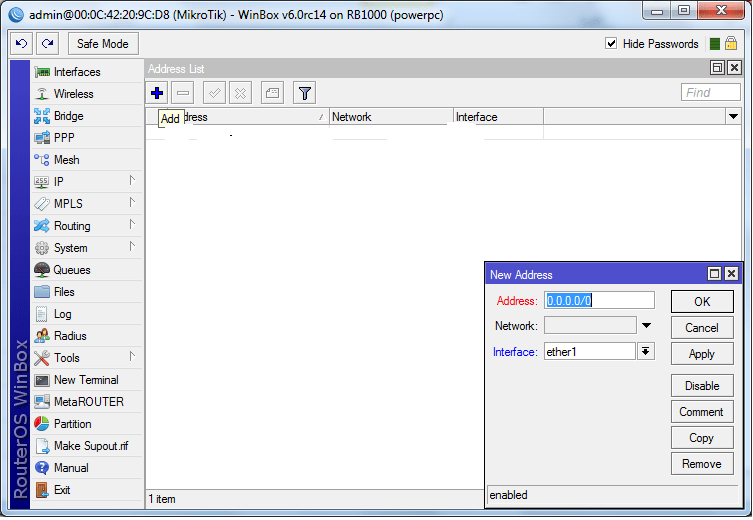The width and height of the screenshot is (753, 520).
Task: Toggle the Hide Passwords checkbox
Action: [x=611, y=44]
